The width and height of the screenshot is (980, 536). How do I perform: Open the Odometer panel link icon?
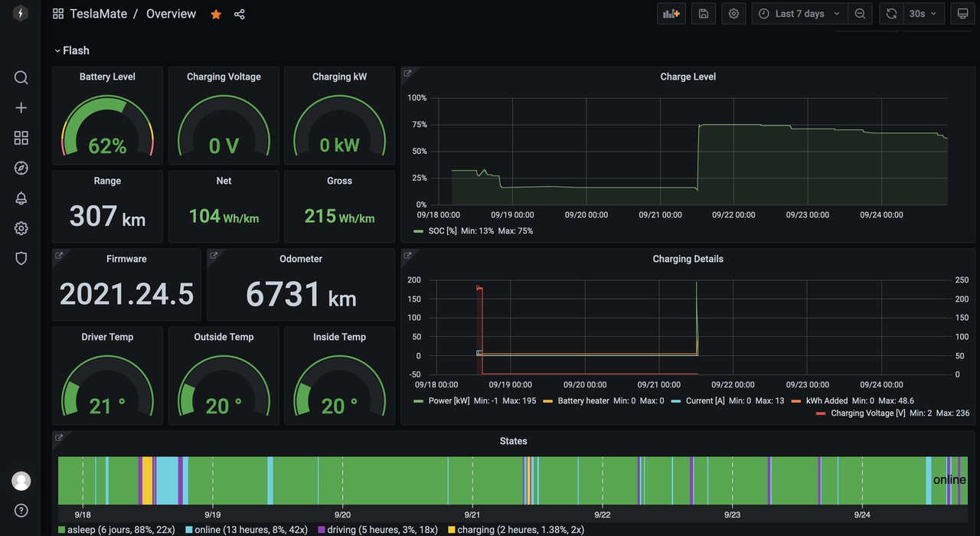(214, 256)
